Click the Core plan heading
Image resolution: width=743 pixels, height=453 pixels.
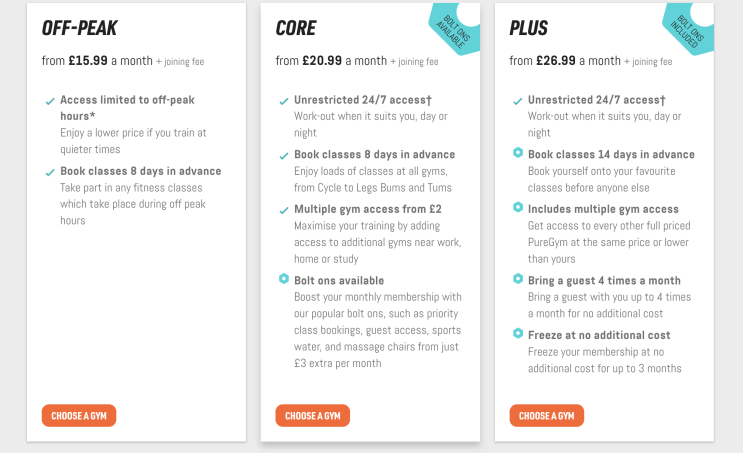click(296, 28)
